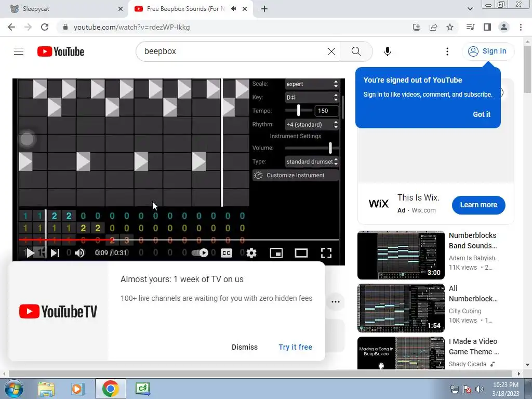Toggle autoplay switch in player
Screen dimensions: 532x399
pos(200,253)
